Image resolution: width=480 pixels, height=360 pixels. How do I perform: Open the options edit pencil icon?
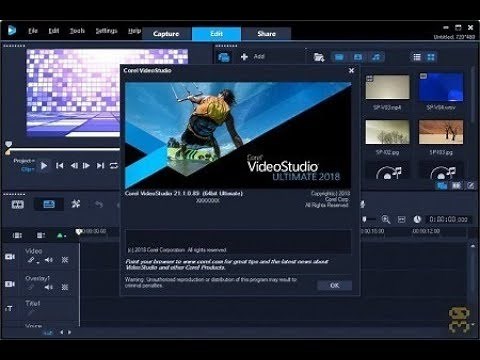coord(470,185)
